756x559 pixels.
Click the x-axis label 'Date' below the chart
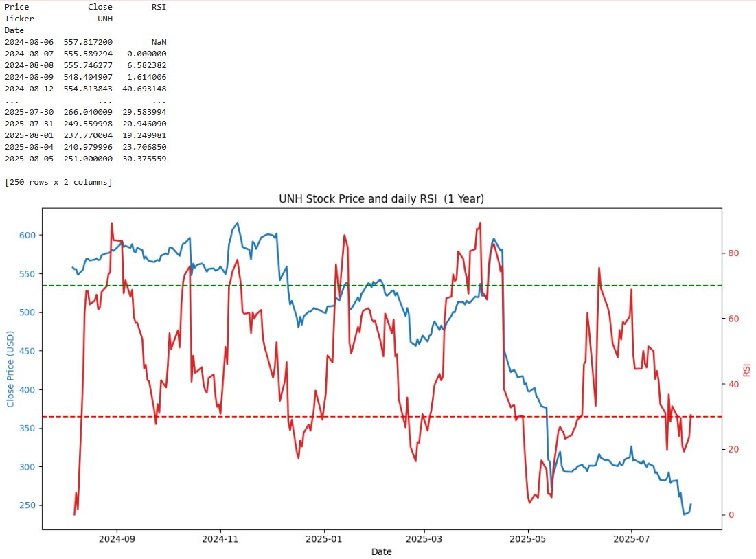pyautogui.click(x=381, y=551)
